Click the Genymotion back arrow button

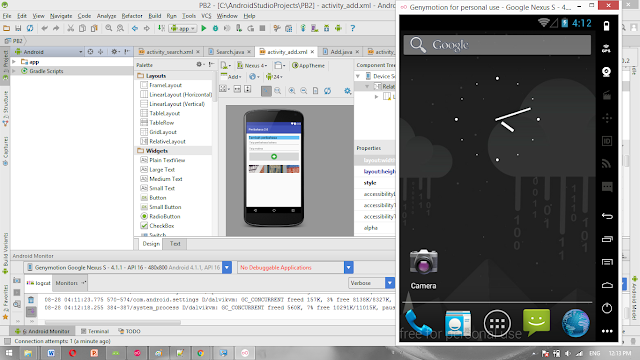click(x=607, y=216)
